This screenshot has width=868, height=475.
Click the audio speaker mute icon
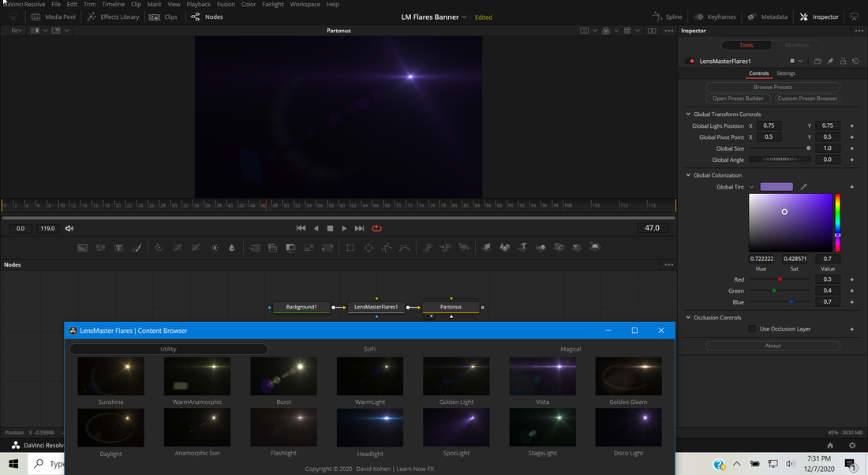69,229
